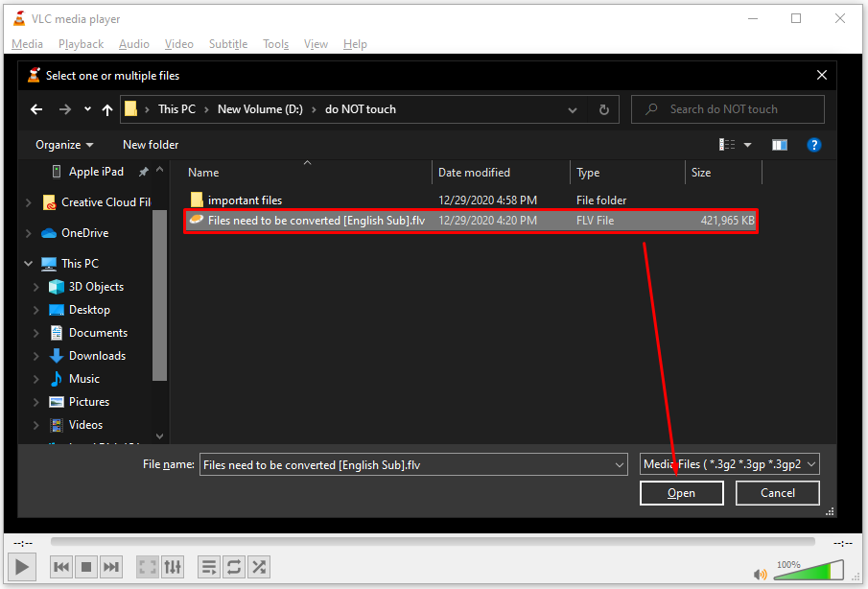Click the playback seek bar
The height and width of the screenshot is (589, 868).
coord(433,541)
